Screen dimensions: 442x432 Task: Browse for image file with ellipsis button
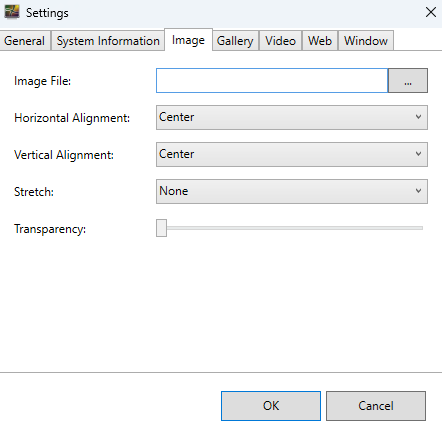pyautogui.click(x=408, y=81)
